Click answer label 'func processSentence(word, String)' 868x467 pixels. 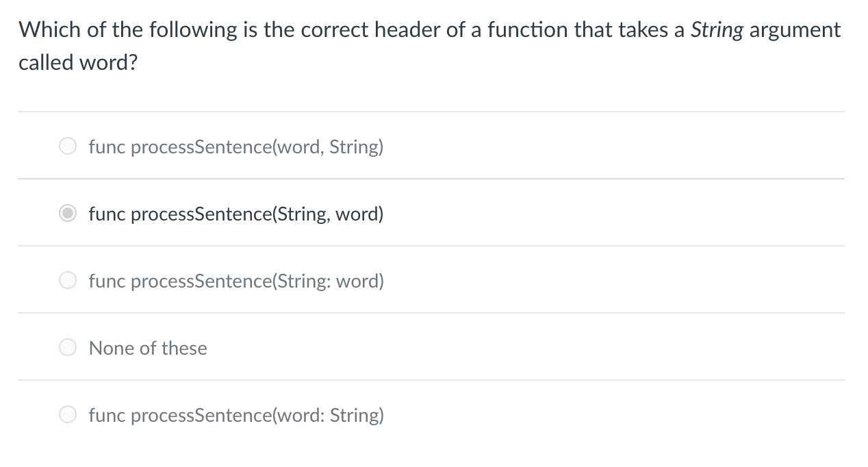[236, 147]
